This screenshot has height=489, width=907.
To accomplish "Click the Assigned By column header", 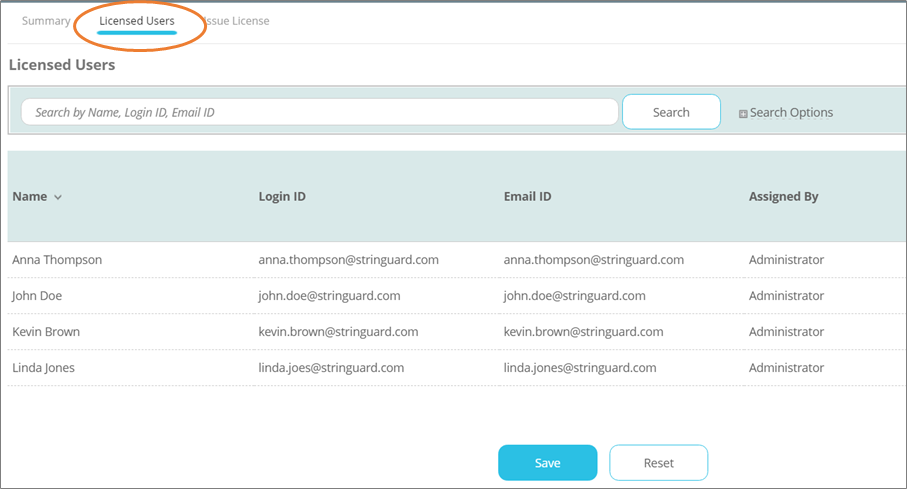I will click(x=783, y=197).
